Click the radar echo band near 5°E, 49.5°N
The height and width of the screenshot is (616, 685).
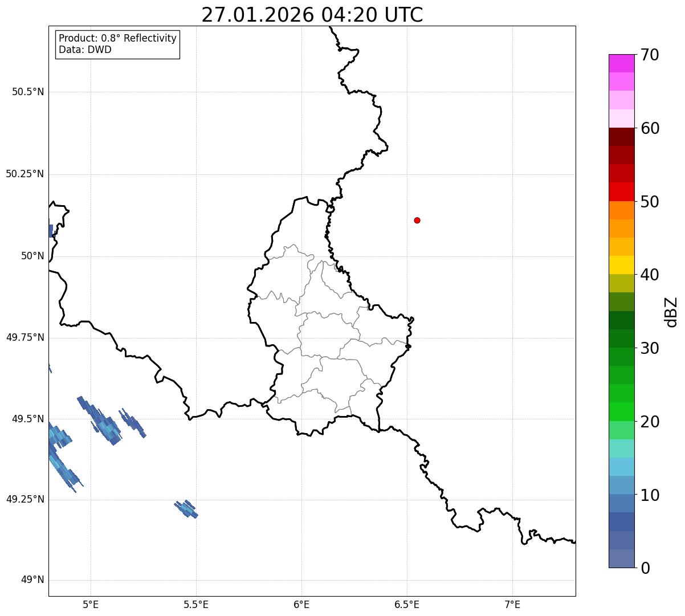pos(100,421)
